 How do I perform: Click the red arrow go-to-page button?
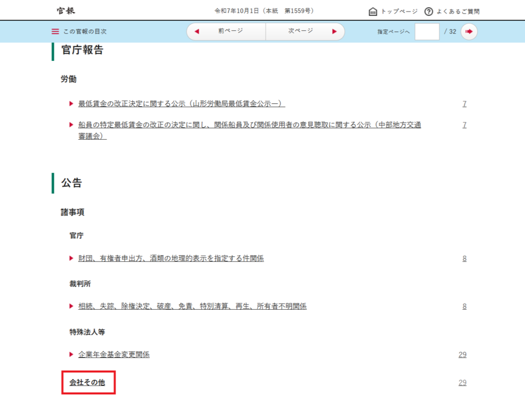[469, 31]
